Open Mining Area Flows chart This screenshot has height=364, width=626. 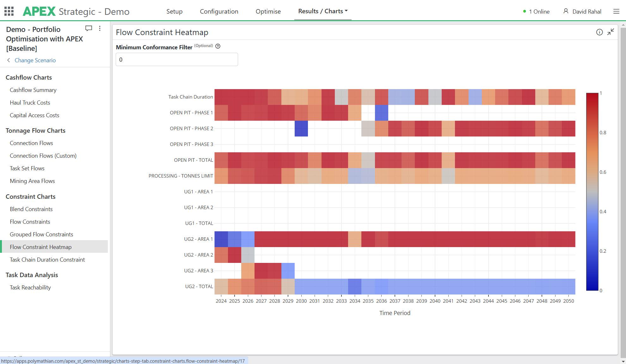tap(32, 181)
